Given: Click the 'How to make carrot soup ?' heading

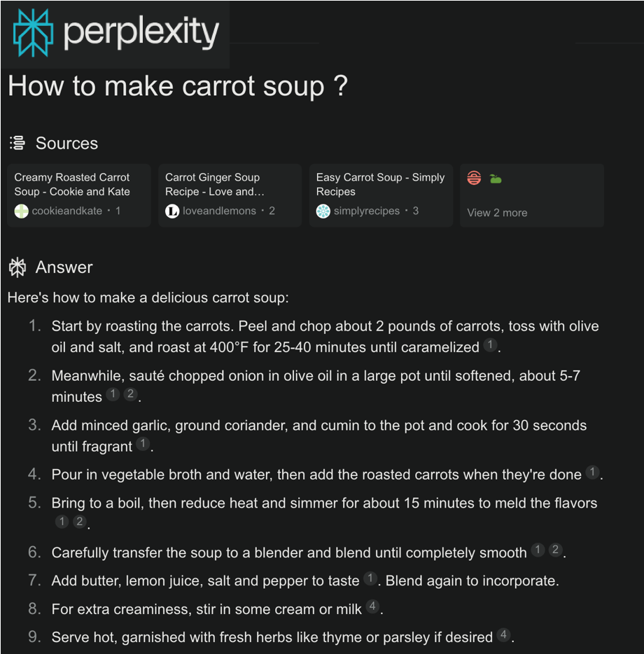Looking at the screenshot, I should click(x=177, y=86).
